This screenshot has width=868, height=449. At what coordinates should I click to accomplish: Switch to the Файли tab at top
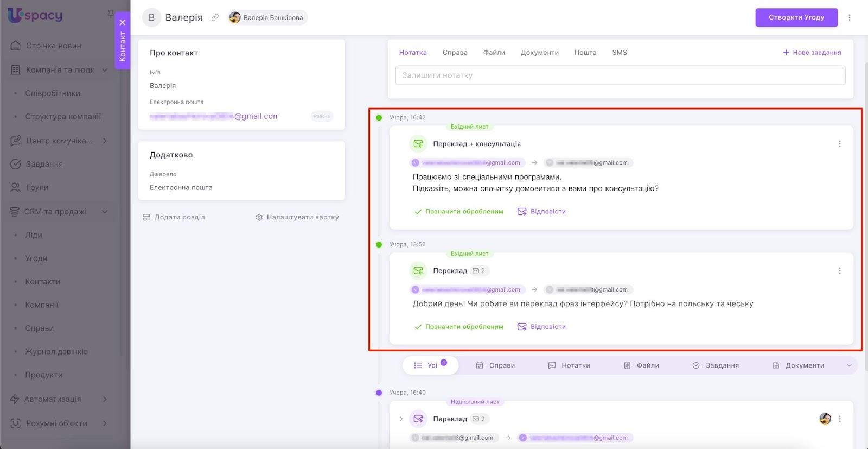[x=494, y=53]
